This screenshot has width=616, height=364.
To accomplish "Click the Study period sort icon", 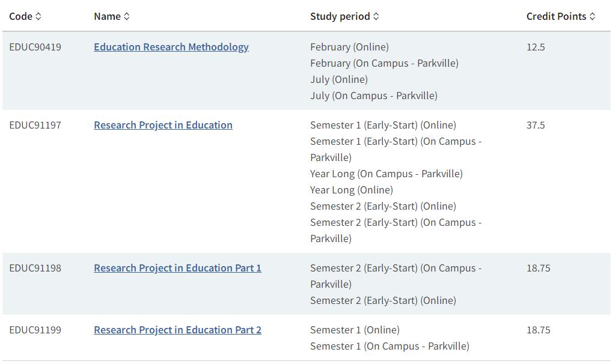I will click(x=376, y=16).
